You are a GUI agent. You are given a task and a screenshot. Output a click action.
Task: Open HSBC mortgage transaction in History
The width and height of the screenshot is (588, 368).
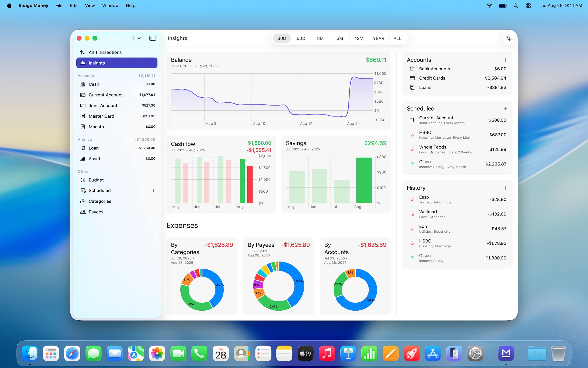tap(457, 243)
